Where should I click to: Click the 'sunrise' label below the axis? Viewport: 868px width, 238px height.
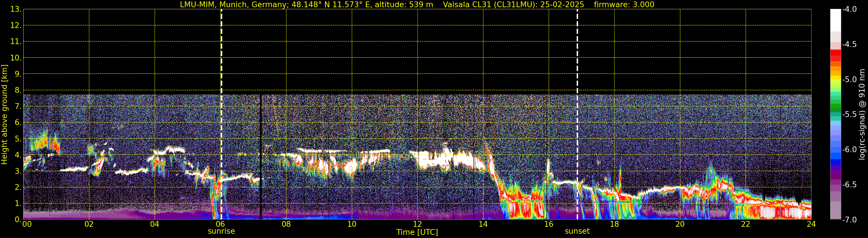221,231
